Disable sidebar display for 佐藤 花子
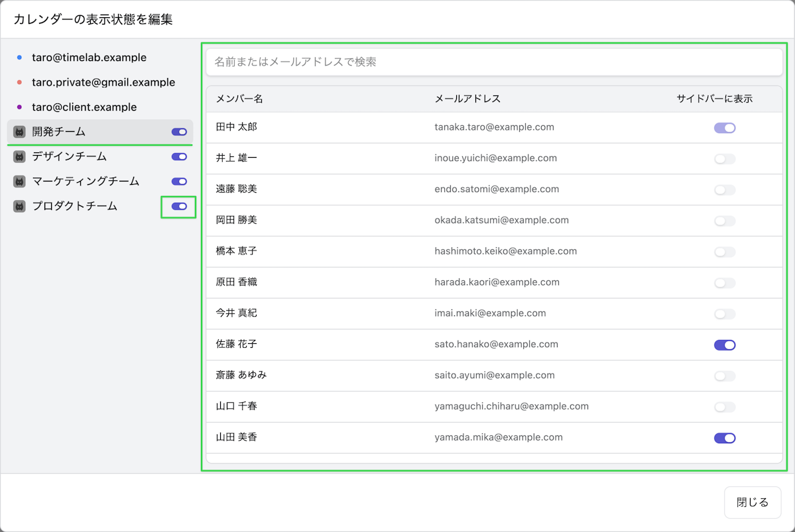Image resolution: width=795 pixels, height=532 pixels. coord(725,345)
